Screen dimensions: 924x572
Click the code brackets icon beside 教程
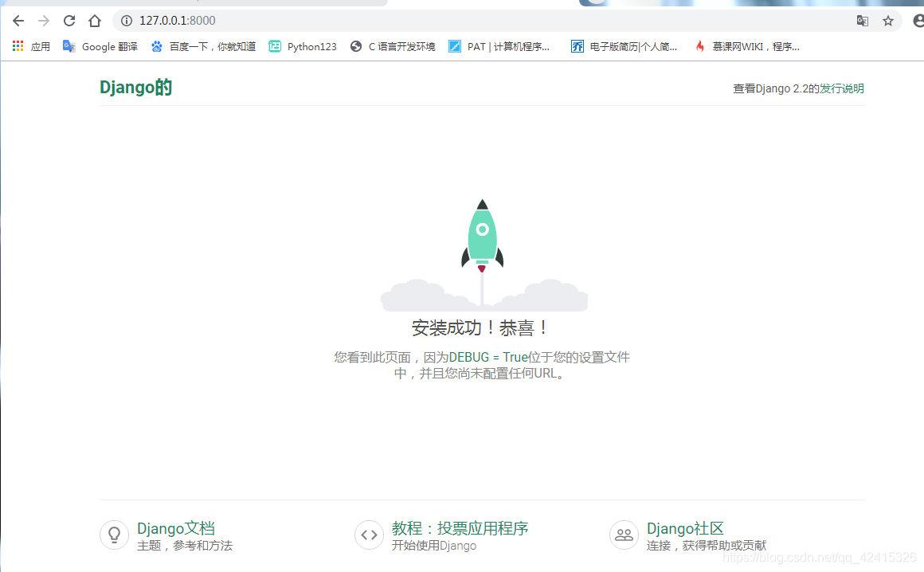tap(370, 535)
